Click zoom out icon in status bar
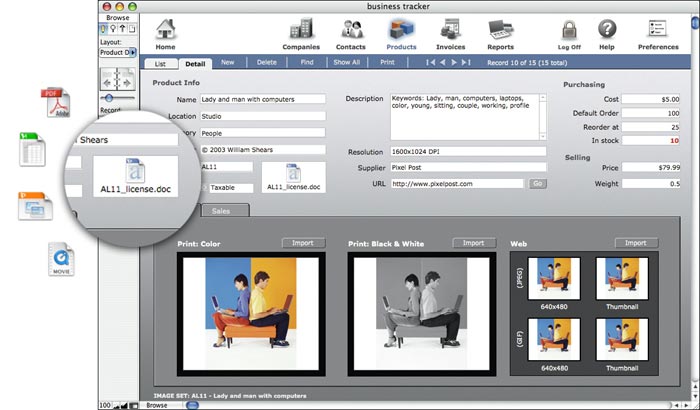 (x=117, y=406)
